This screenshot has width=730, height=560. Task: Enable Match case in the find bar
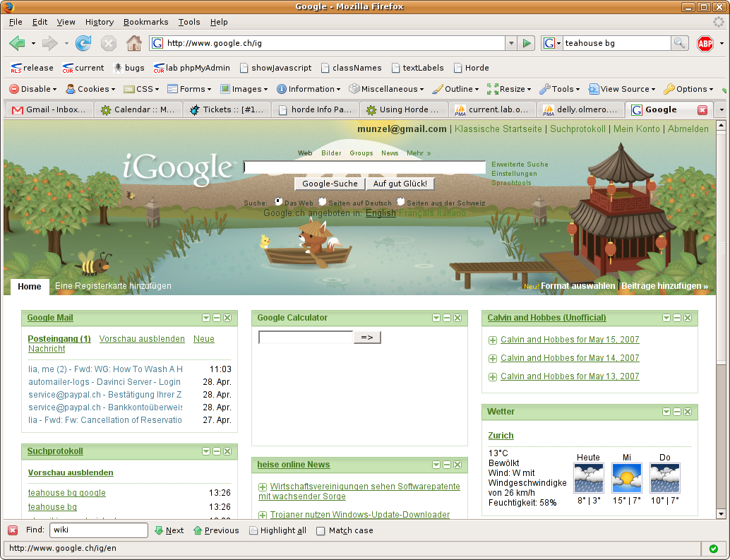[x=320, y=530]
